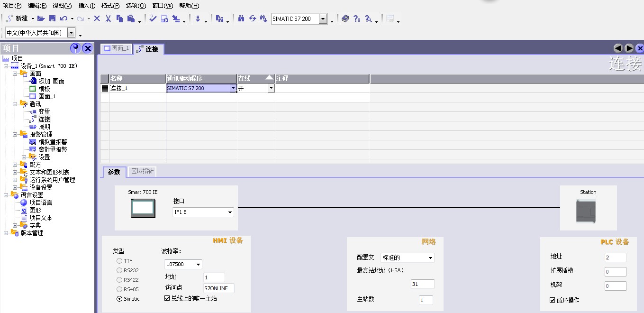Click the delete X icon in the toolbar

(x=97, y=18)
